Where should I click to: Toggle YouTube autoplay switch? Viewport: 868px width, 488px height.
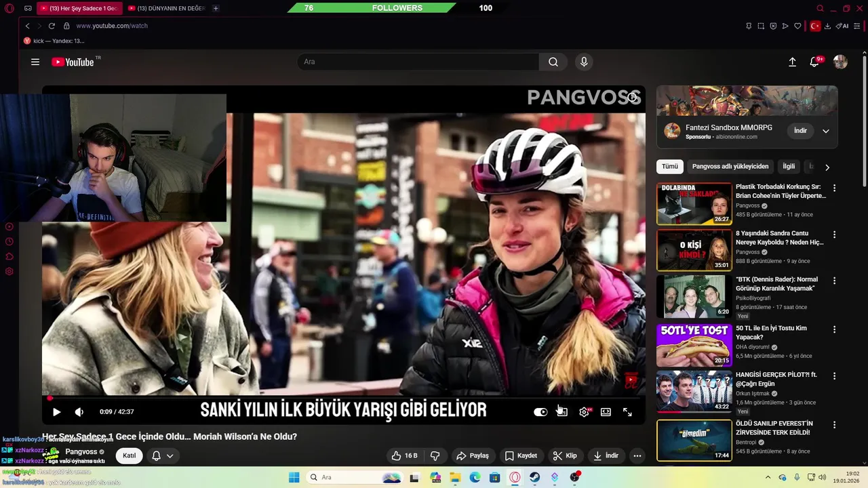click(x=540, y=412)
